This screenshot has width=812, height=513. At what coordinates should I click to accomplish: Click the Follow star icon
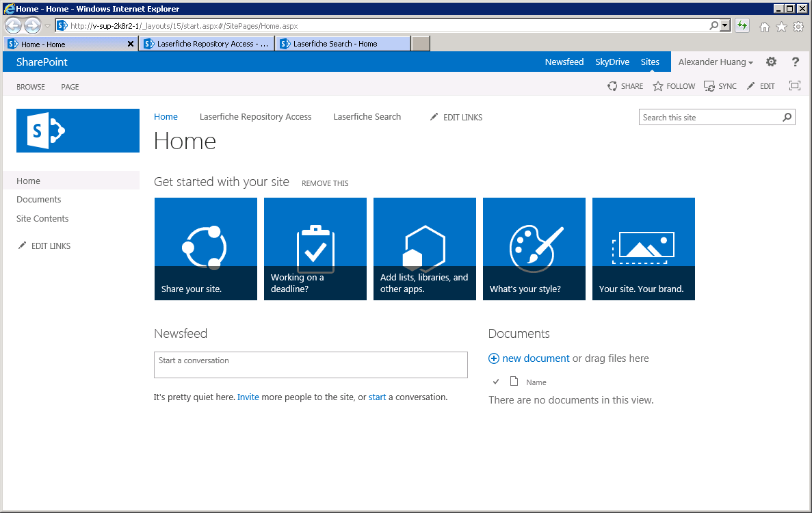coord(657,86)
